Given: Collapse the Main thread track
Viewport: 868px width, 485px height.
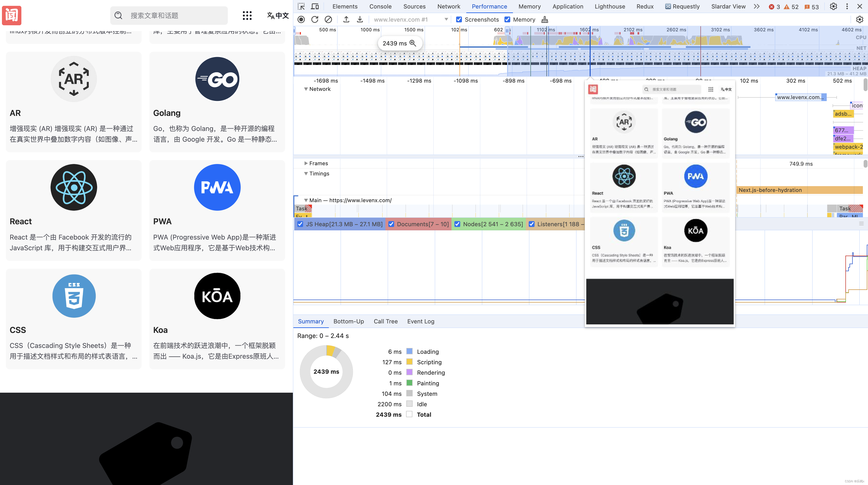Looking at the screenshot, I should (306, 200).
